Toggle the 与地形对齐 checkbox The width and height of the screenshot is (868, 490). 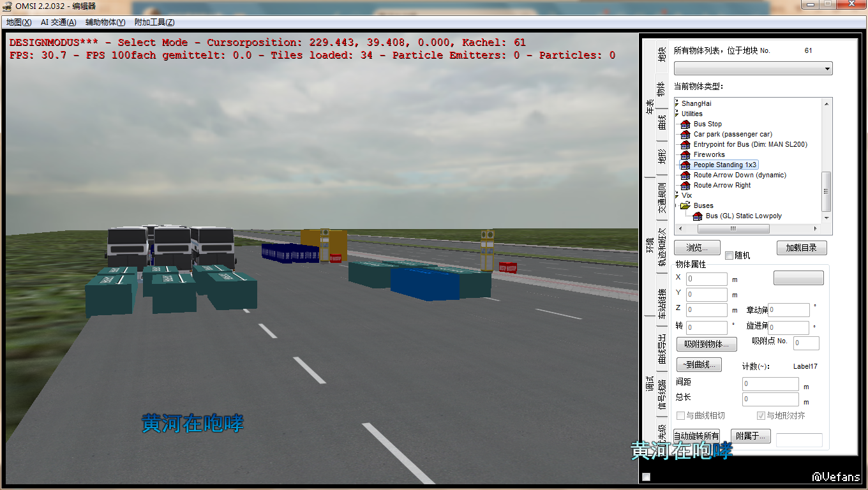tap(761, 416)
